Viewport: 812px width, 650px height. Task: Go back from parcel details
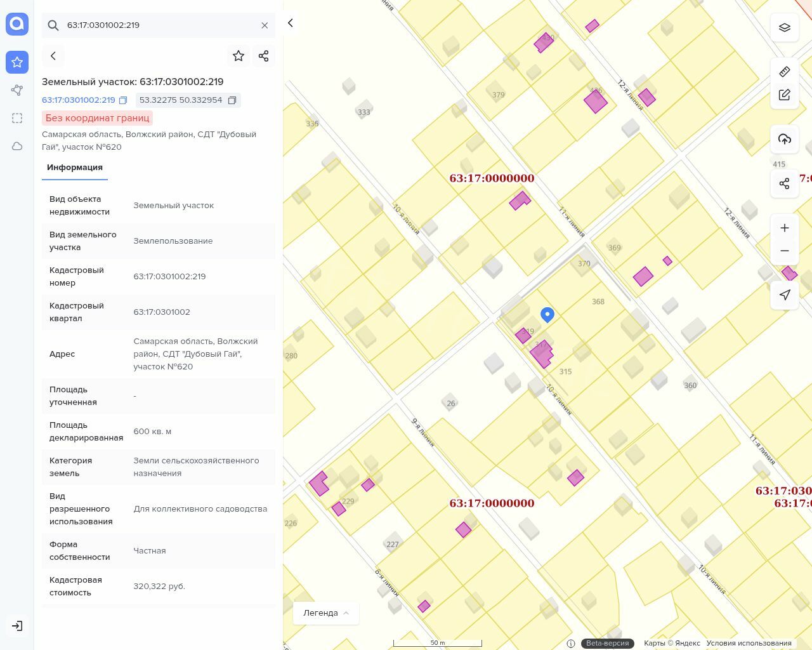(x=53, y=56)
